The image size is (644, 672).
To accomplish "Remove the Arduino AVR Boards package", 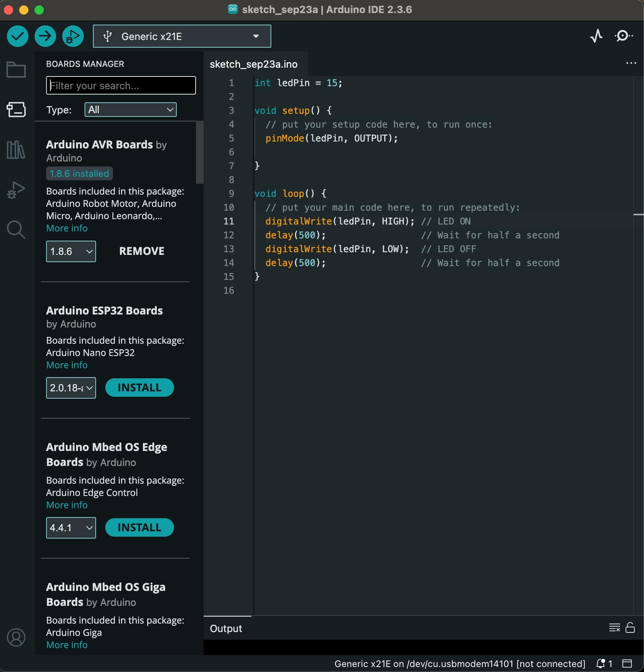I will point(141,251).
